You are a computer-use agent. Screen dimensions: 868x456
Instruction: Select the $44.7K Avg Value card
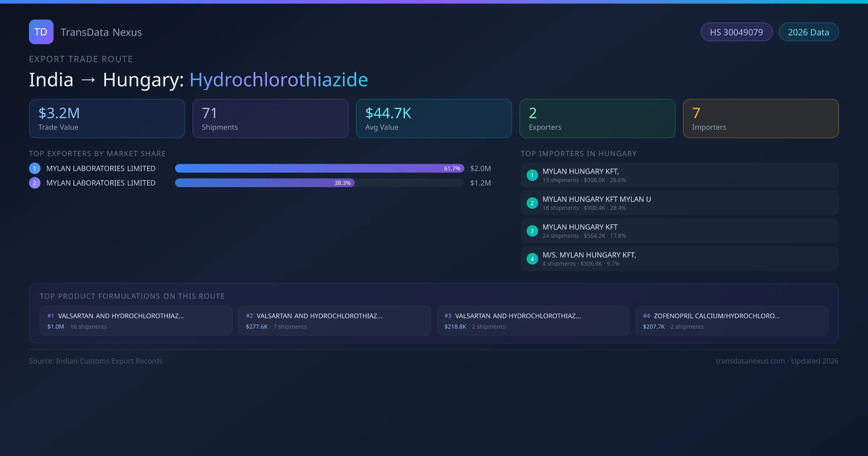(x=434, y=118)
